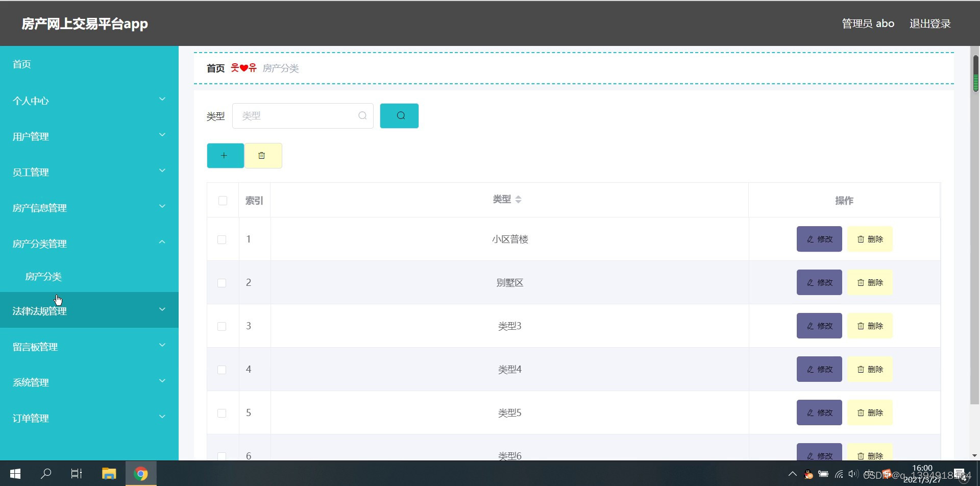The width and height of the screenshot is (980, 486).
Task: Check the checkbox for row 类型5
Action: (222, 413)
